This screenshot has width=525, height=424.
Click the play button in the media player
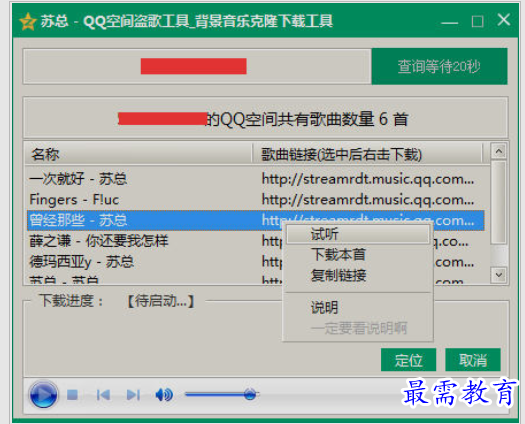click(43, 395)
